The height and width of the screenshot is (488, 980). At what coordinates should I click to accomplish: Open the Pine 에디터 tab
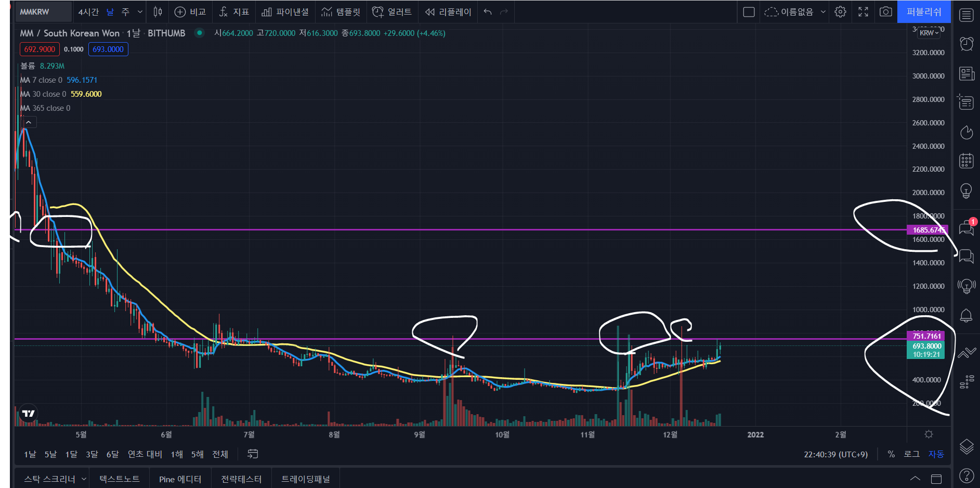click(x=180, y=479)
